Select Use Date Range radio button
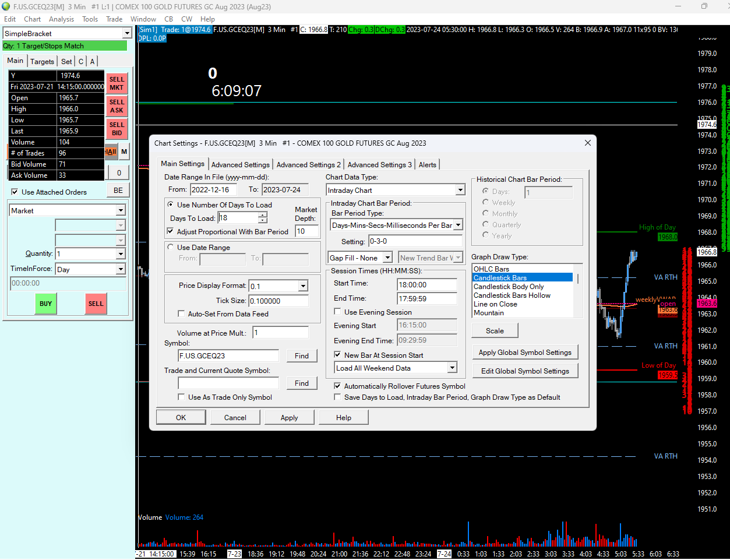This screenshot has width=730, height=560. click(x=171, y=247)
